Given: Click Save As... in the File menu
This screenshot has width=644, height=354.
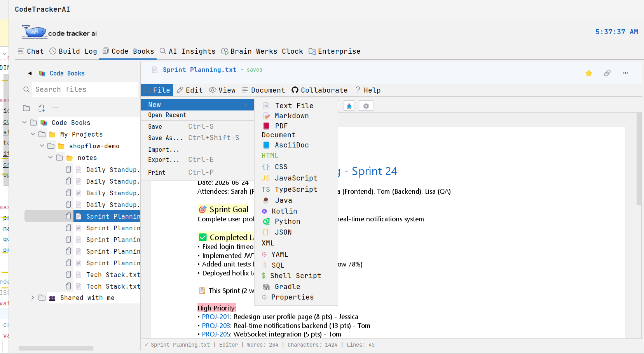Looking at the screenshot, I should tap(197, 138).
